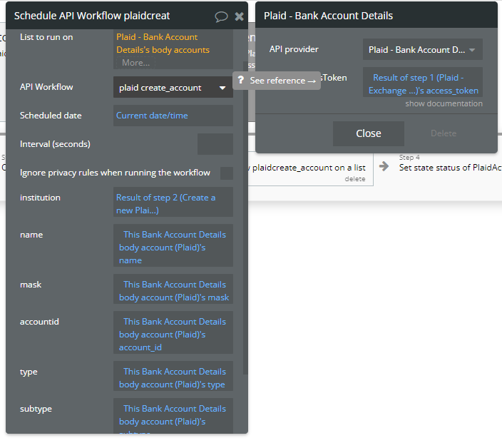The image size is (502, 448).
Task: Edit the institution Result of step 2 expression
Action: coord(173,202)
